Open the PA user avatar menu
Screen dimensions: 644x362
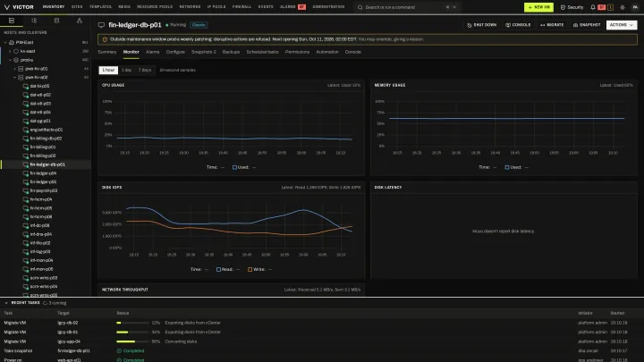tap(635, 7)
